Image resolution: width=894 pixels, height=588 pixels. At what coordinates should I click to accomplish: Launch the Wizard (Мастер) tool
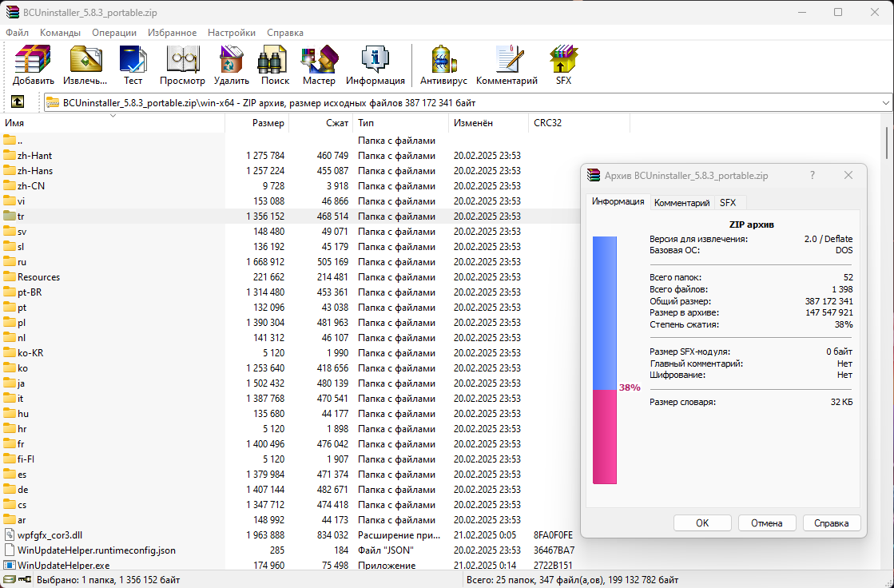point(319,66)
